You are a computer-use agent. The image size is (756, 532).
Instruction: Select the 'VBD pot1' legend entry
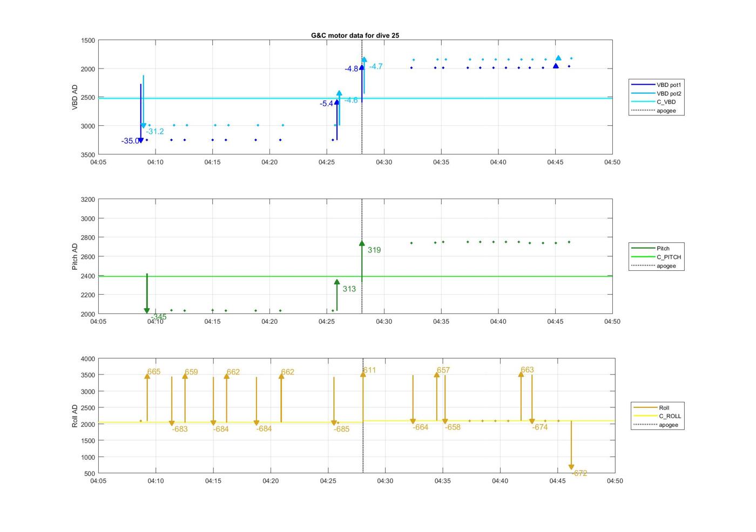657,85
